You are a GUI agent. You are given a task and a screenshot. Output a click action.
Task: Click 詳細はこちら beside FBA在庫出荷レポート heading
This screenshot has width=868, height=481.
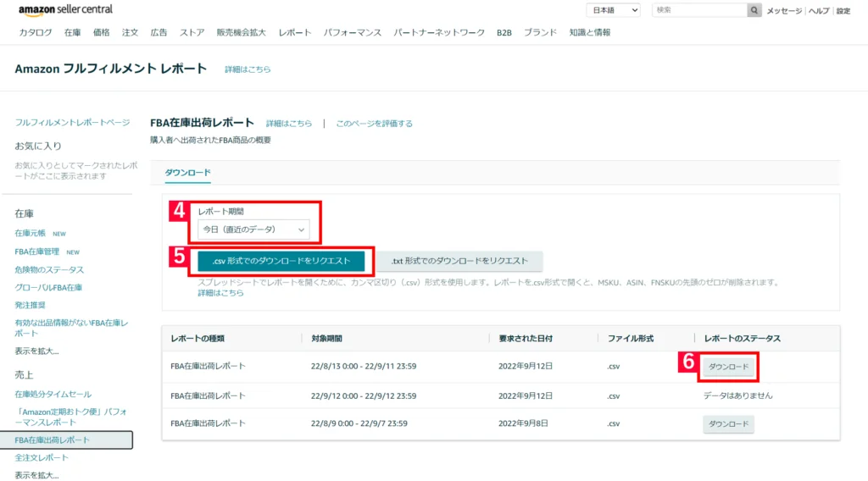click(289, 124)
